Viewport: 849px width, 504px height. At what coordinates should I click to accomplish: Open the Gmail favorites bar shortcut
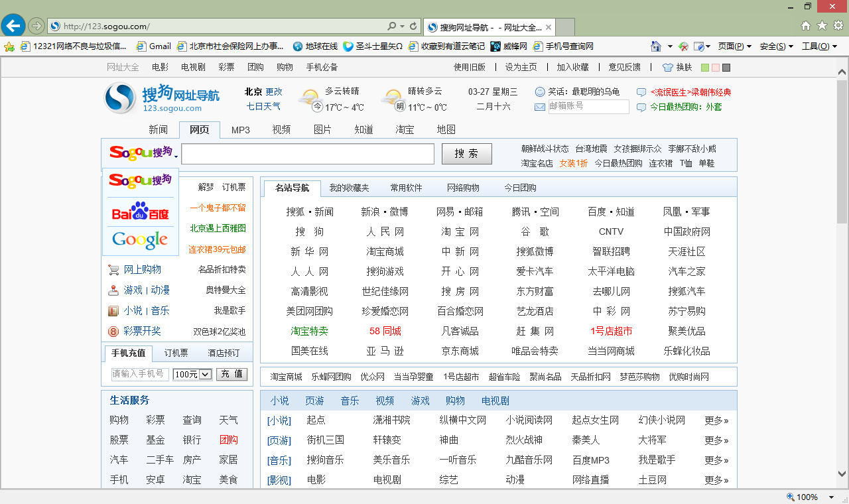154,46
